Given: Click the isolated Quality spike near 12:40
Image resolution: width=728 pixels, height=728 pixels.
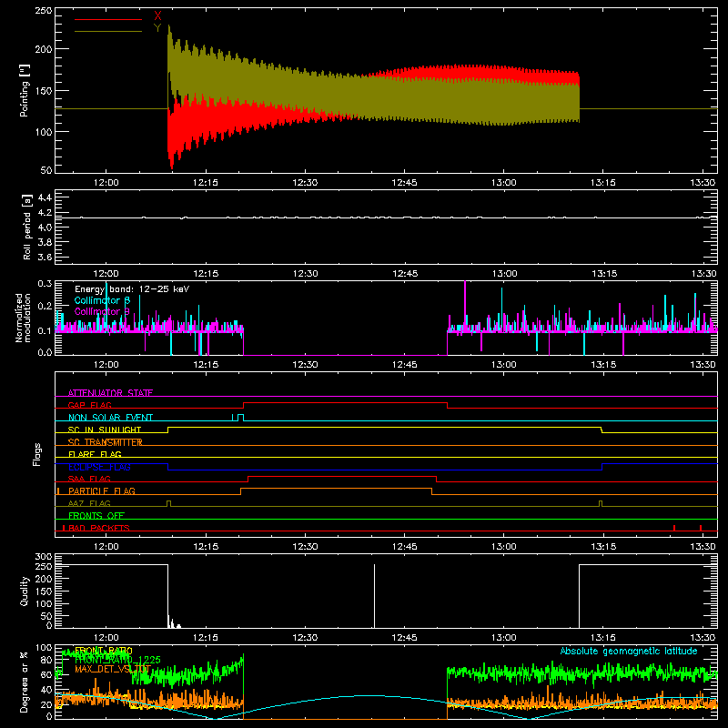Looking at the screenshot, I should coord(374,596).
